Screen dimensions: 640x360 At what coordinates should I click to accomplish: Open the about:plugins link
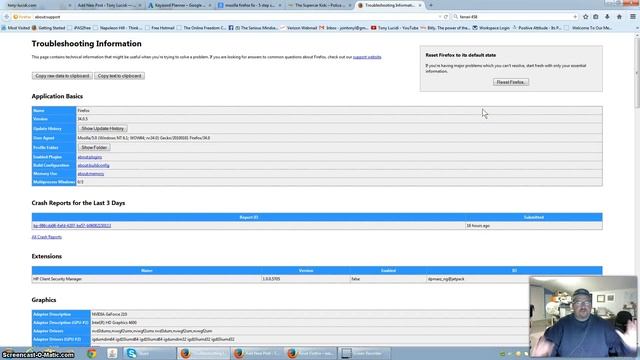click(x=90, y=157)
